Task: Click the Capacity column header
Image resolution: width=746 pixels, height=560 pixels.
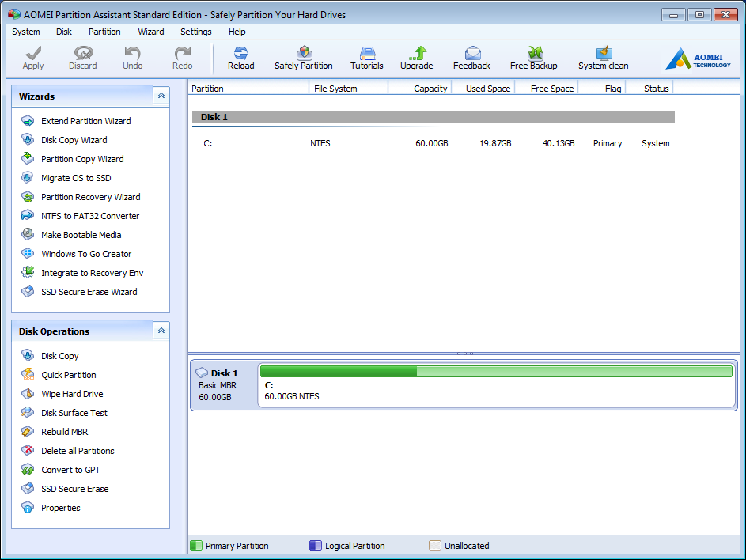Action: pyautogui.click(x=420, y=89)
